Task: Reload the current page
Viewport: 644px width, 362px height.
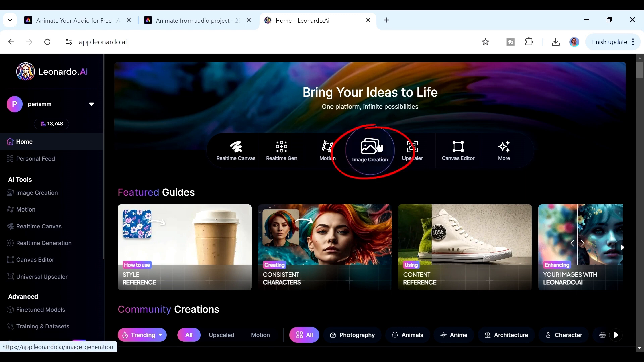Action: 47,42
